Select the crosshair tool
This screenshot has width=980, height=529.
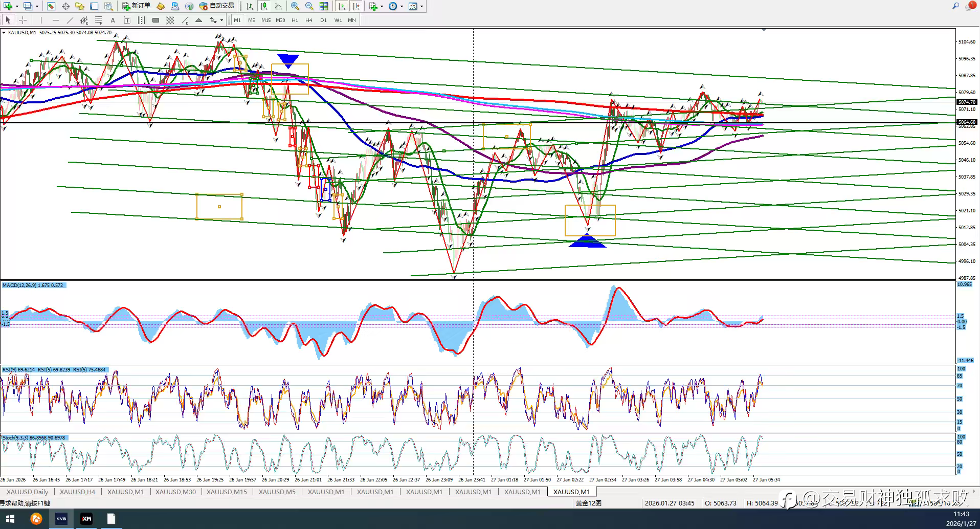(x=23, y=20)
